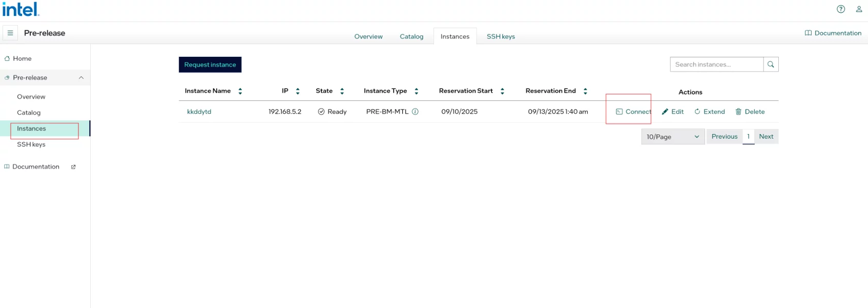The image size is (868, 308).
Task: Select page 1 in pagination
Action: point(749,137)
